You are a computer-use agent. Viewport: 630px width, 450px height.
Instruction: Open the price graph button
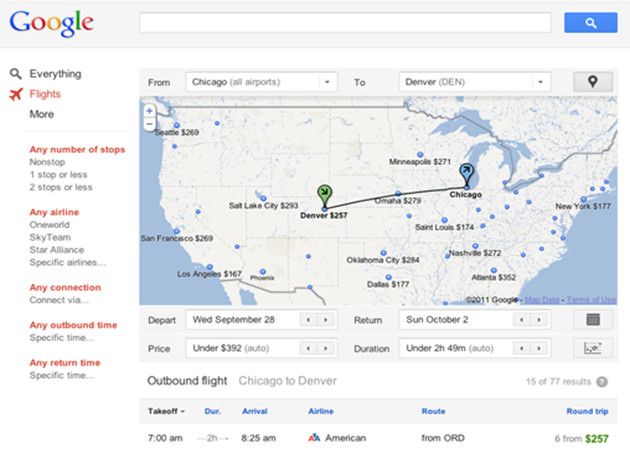[592, 349]
